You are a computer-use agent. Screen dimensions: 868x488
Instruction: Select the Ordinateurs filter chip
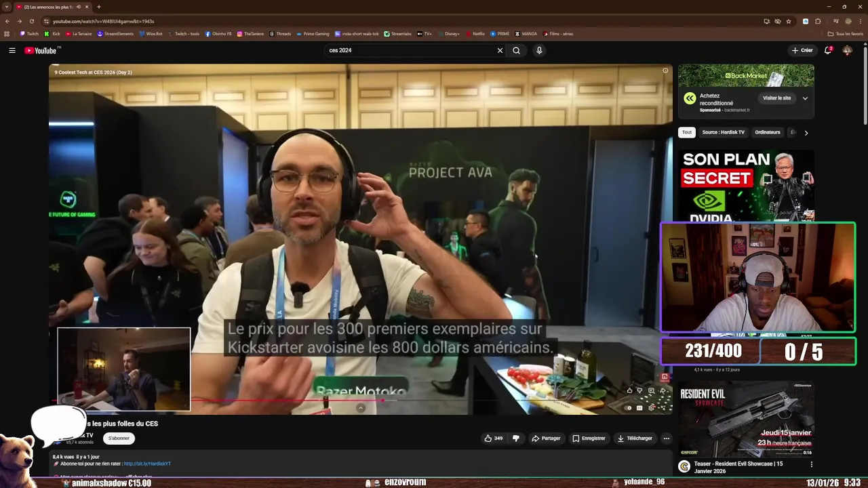(x=768, y=132)
